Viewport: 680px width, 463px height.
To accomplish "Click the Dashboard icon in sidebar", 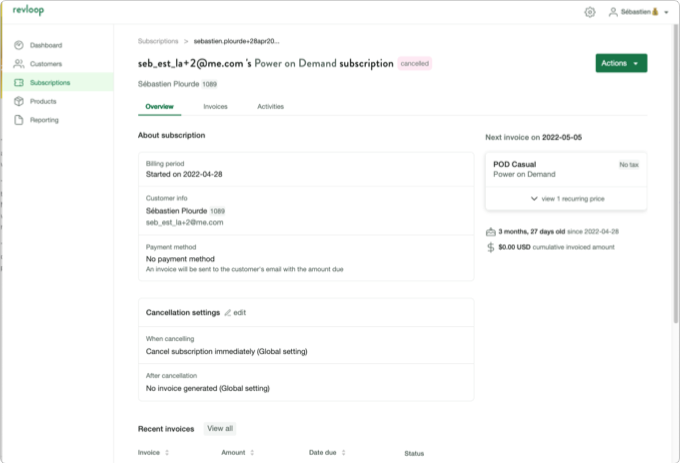I will point(20,46).
